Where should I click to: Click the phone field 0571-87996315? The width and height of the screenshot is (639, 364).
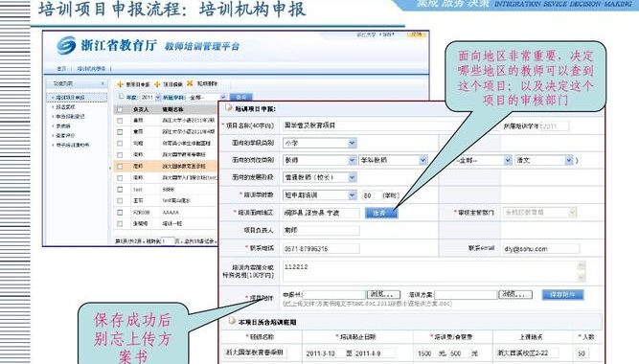tap(321, 248)
